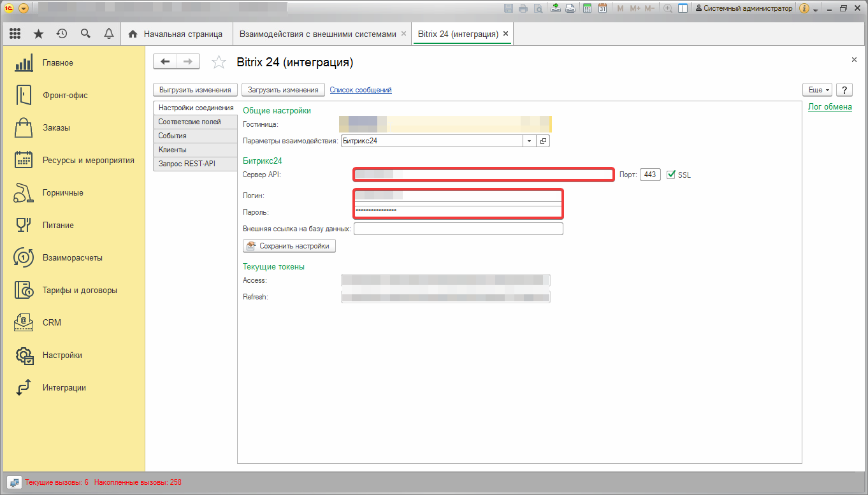Click the yellow info About icon
The image size is (868, 495).
point(804,8)
